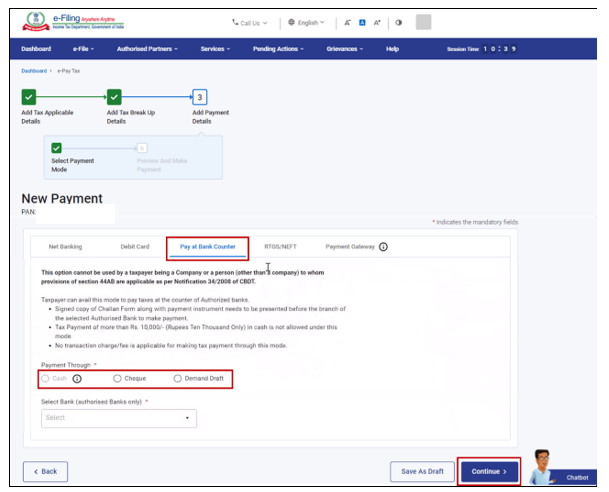Image resolution: width=609 pixels, height=492 pixels.
Task: Click Save As Draft button
Action: tap(421, 471)
